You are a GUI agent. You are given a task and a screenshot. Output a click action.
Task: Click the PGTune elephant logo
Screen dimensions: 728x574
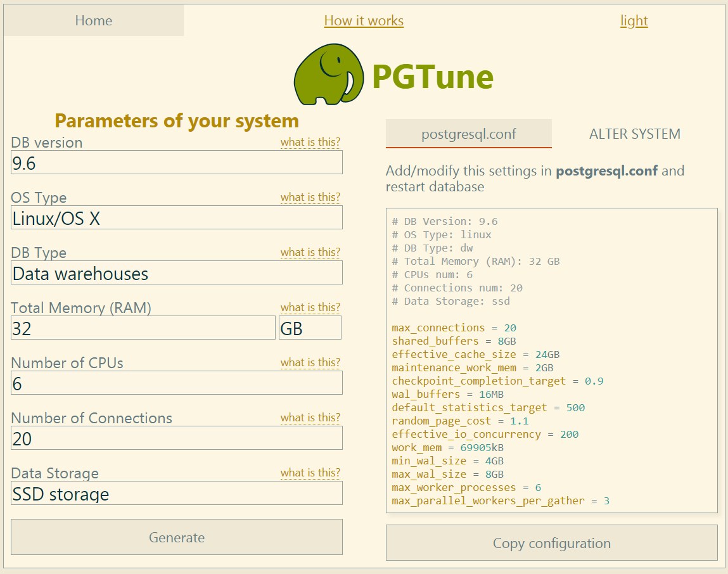coord(329,74)
